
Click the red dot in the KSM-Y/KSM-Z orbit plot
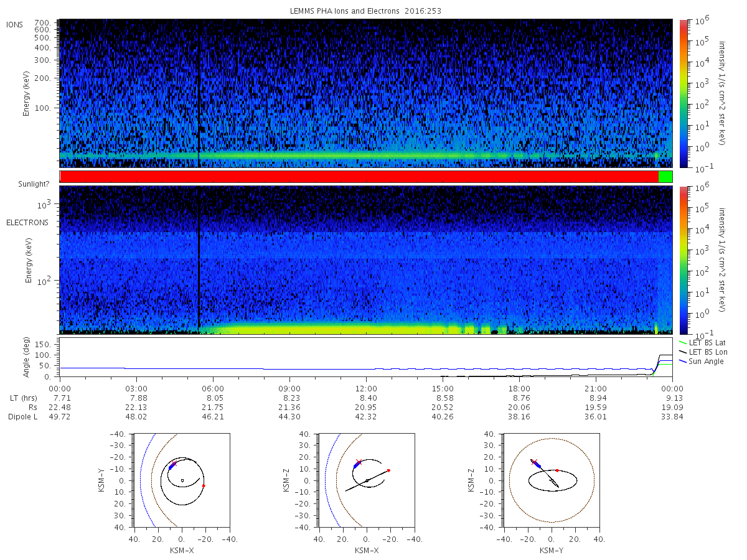click(x=557, y=470)
